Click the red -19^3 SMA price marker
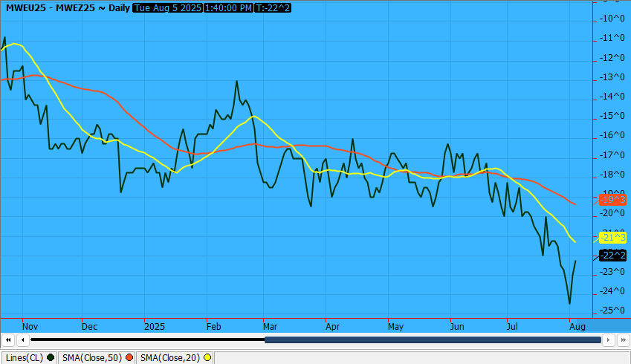 click(x=612, y=199)
